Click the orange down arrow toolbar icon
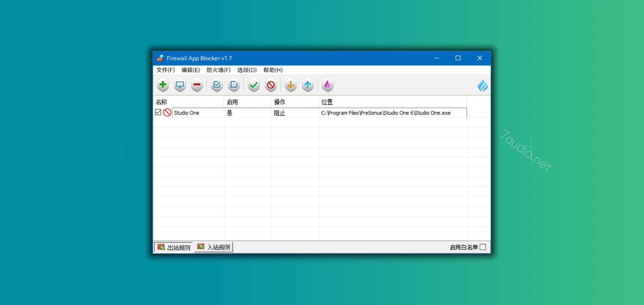The image size is (644, 305). pos(290,85)
